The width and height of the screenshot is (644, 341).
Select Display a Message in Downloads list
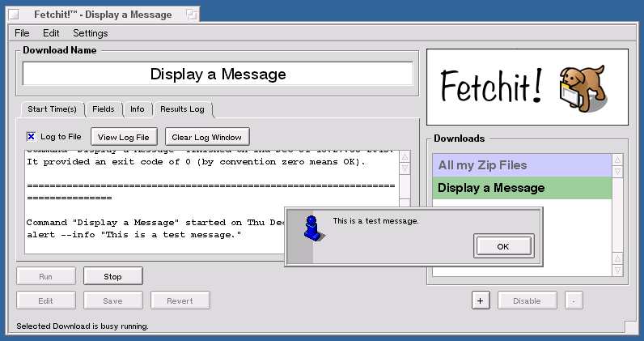click(522, 188)
